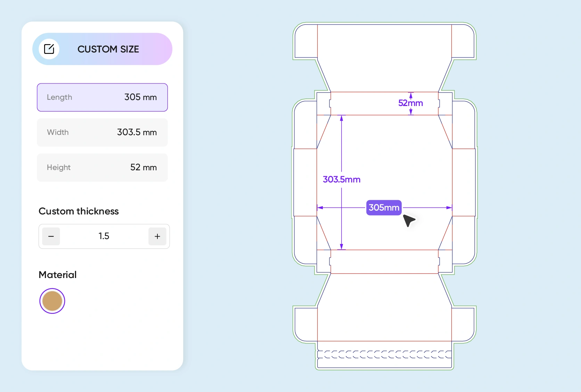Select the brown kraft material swatch
This screenshot has height=392, width=581.
tap(52, 301)
